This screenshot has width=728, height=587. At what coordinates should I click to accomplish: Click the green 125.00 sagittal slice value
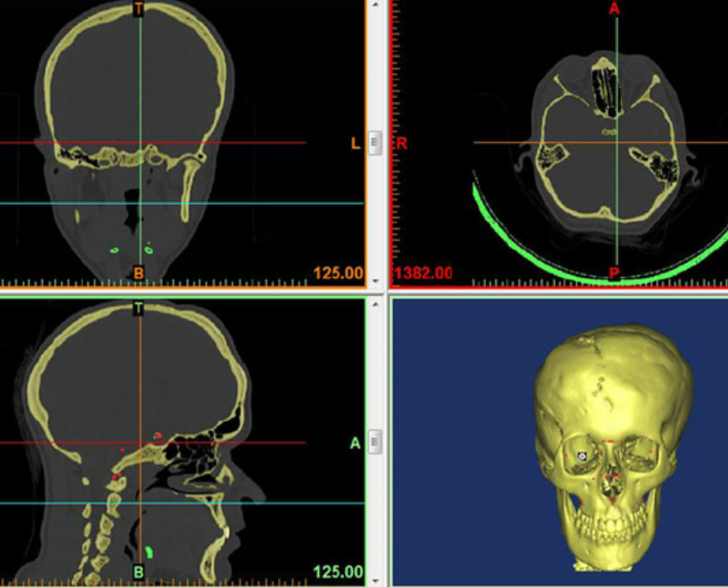click(338, 572)
